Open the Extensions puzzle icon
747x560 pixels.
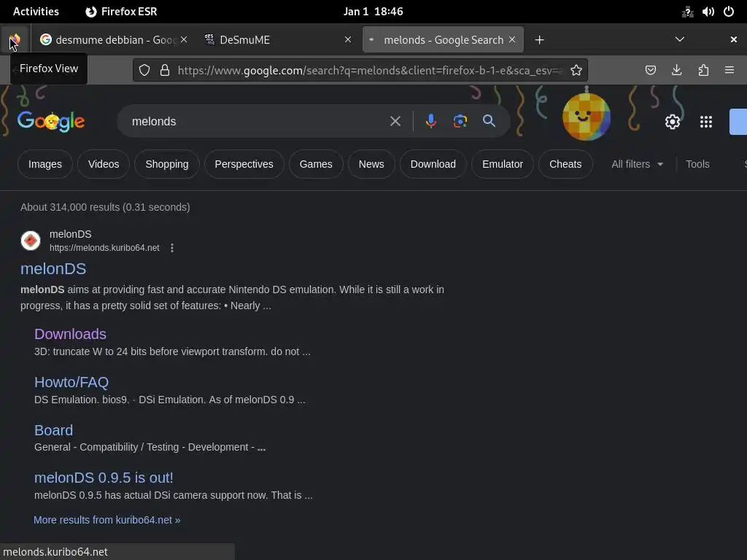coord(703,71)
